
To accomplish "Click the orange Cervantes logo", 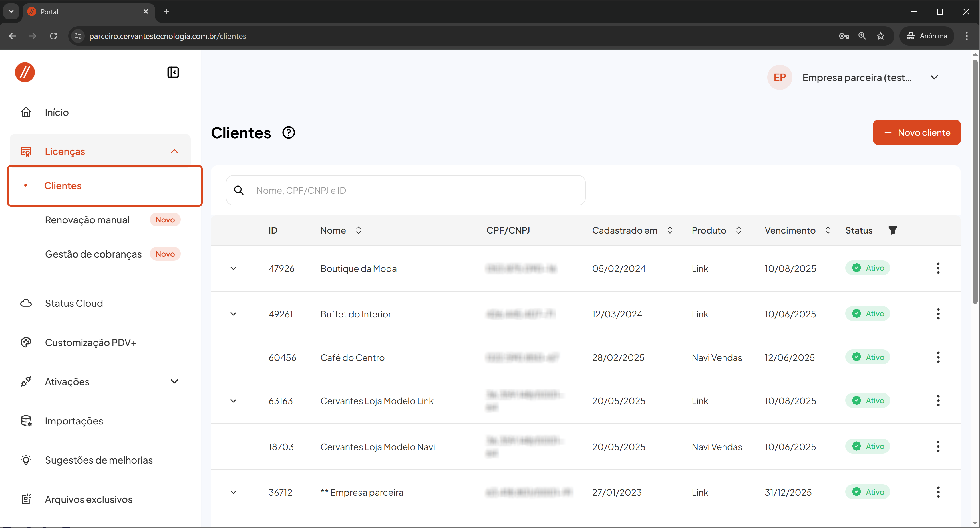I will coord(25,72).
